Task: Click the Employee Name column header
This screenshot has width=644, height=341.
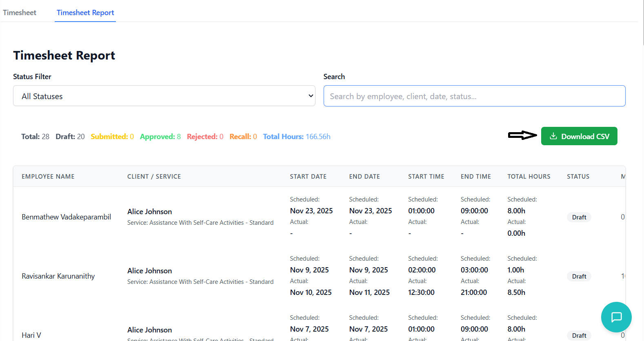Action: [x=48, y=177]
